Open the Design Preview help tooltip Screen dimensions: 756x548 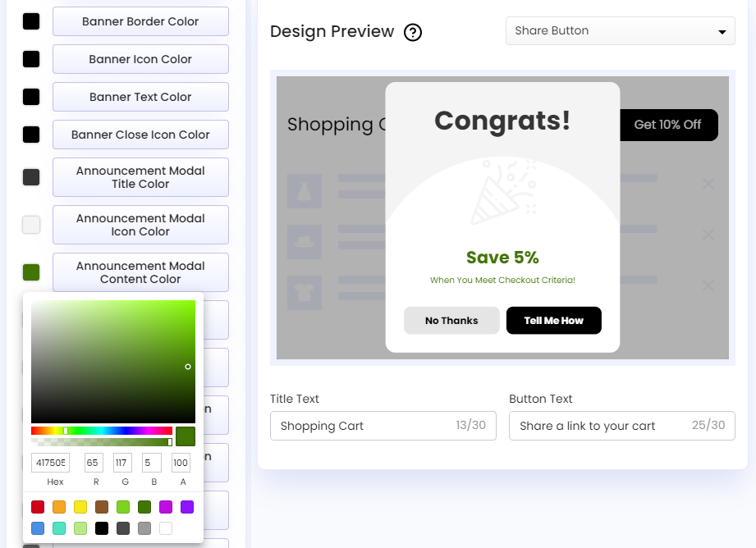pyautogui.click(x=413, y=32)
